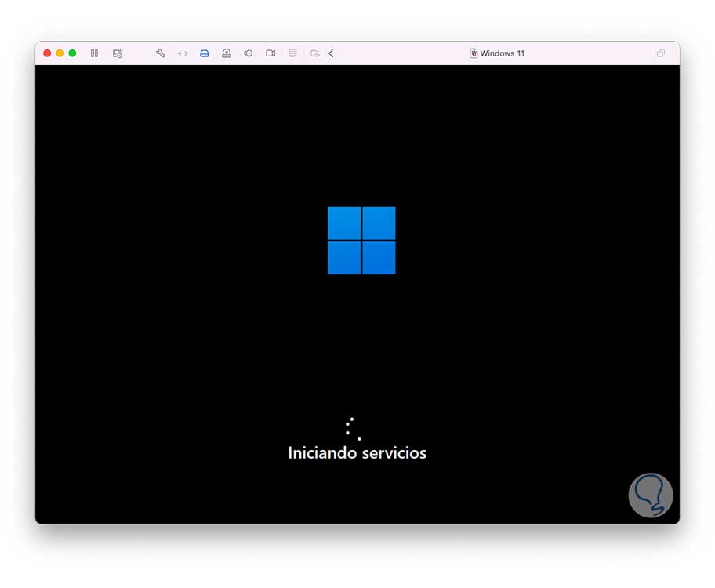715x588 pixels.
Task: Collapse toolbar with the left chevron
Action: pyautogui.click(x=331, y=53)
